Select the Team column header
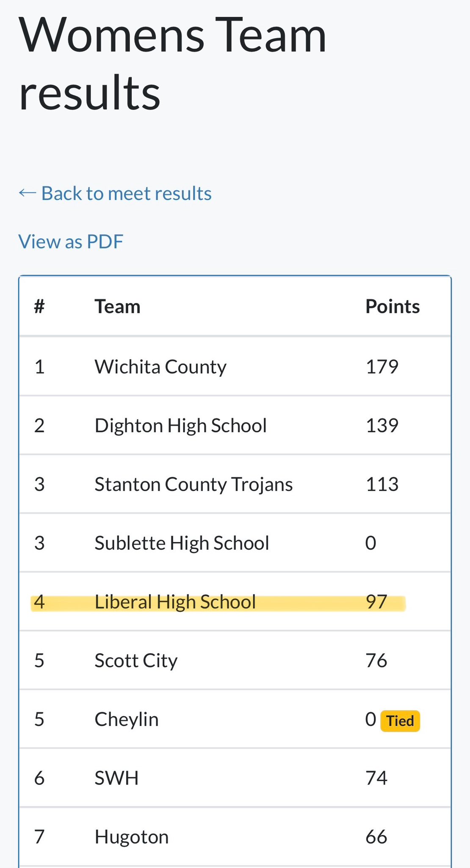The width and height of the screenshot is (470, 868). [117, 306]
